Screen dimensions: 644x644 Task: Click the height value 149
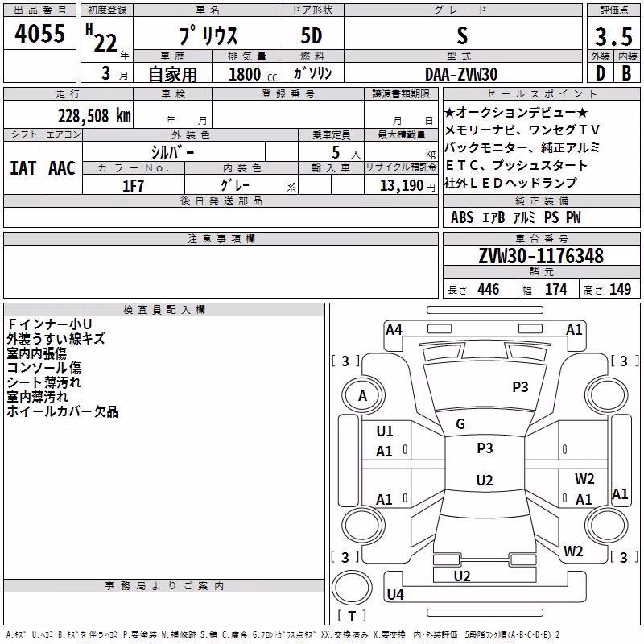click(x=620, y=290)
